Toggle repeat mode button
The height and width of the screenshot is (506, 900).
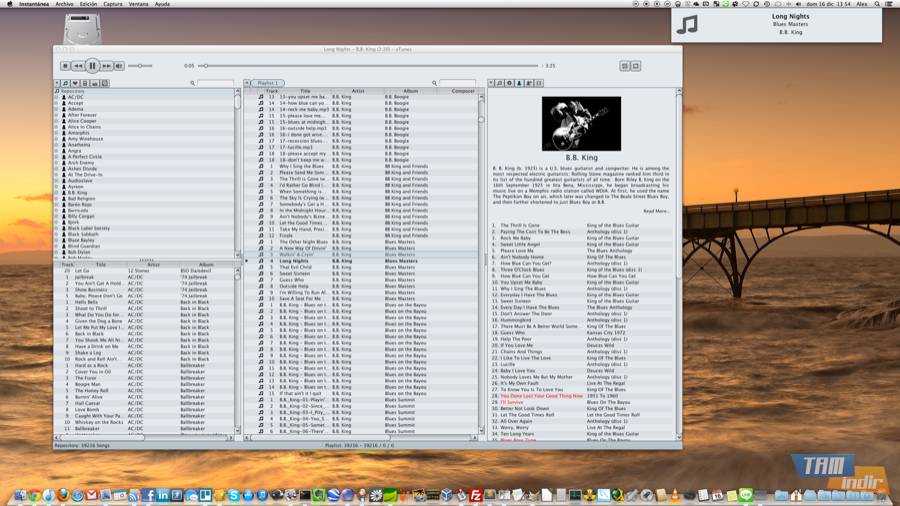point(635,66)
